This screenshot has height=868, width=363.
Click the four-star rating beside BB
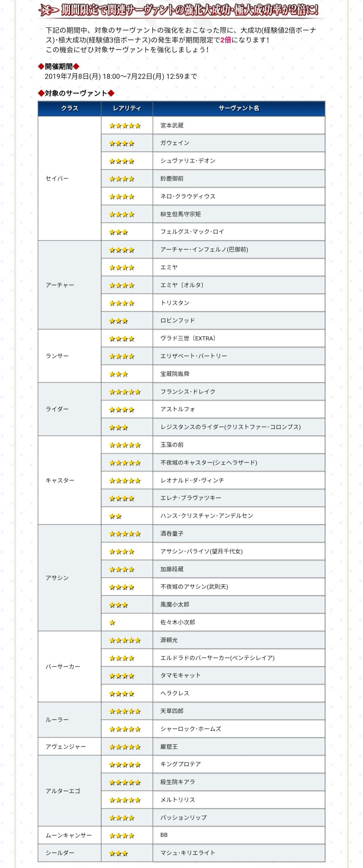(122, 836)
